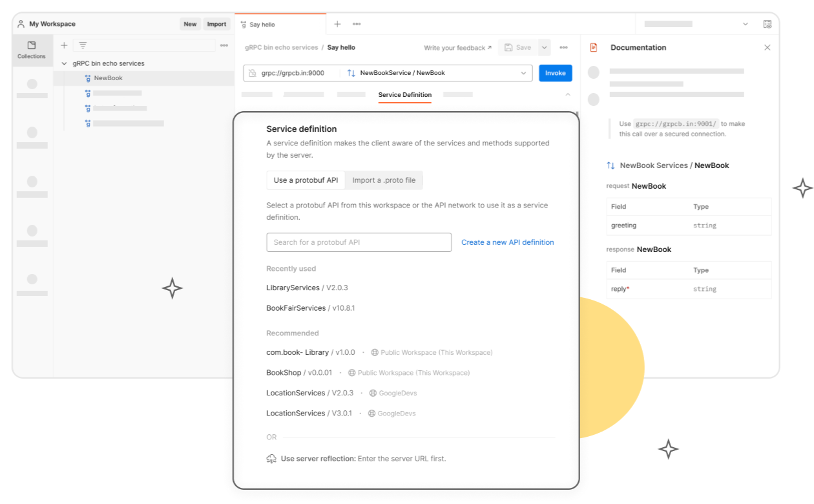Open Create a new API definition
The height and width of the screenshot is (504, 814).
pyautogui.click(x=508, y=242)
